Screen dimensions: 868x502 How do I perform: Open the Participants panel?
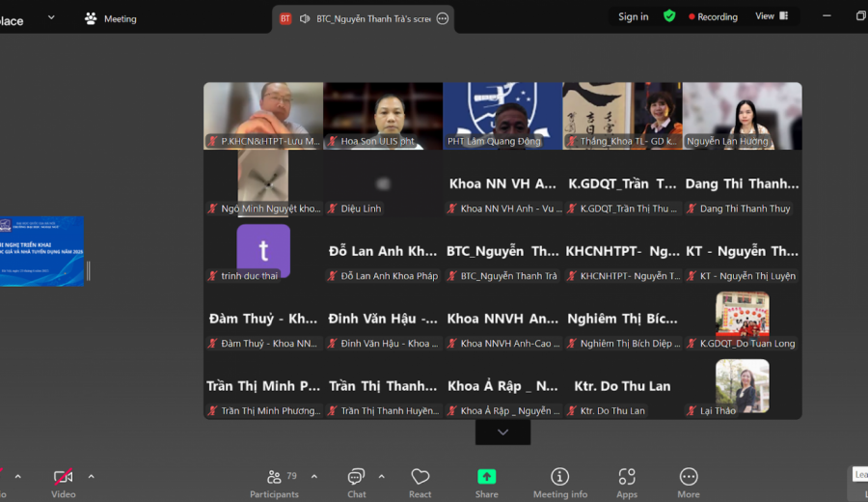point(275,483)
